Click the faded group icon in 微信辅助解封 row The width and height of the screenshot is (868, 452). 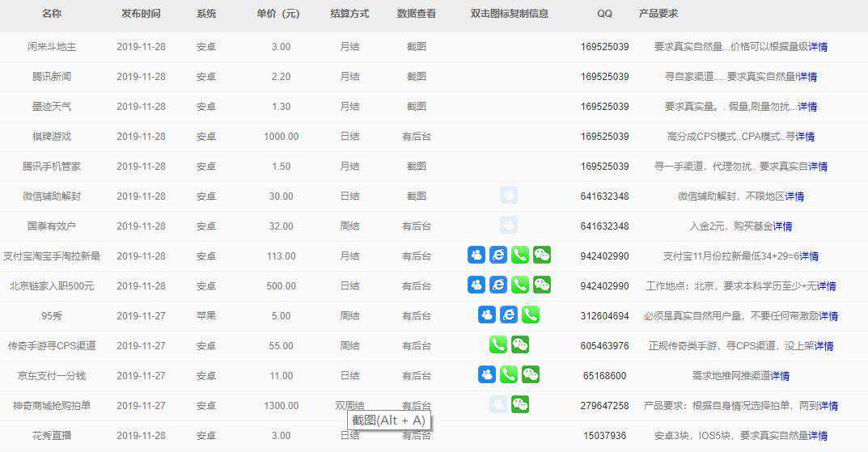509,196
